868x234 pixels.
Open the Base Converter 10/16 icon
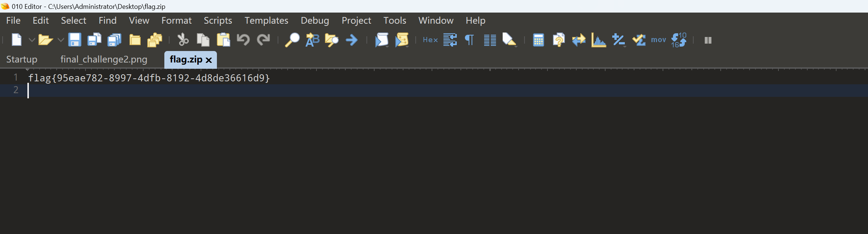(x=678, y=40)
